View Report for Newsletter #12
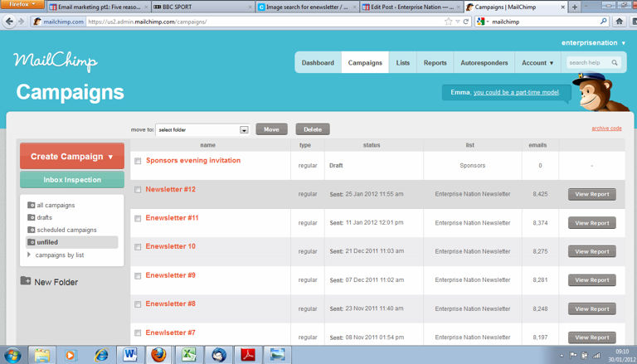The width and height of the screenshot is (637, 364). coord(592,194)
